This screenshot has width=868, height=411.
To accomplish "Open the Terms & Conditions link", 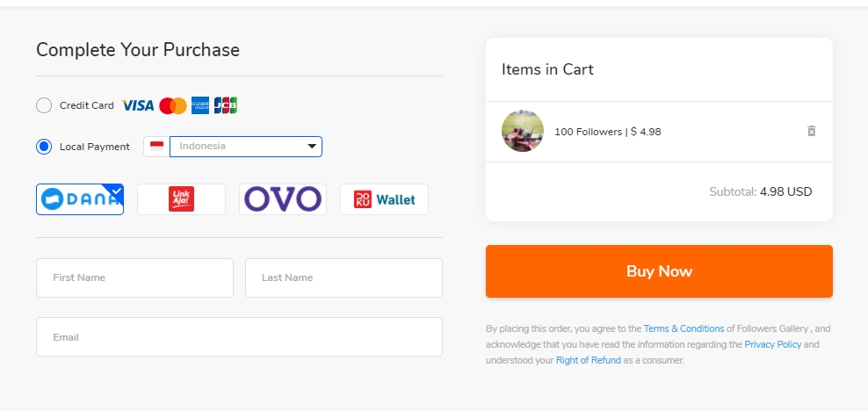I will coord(684,328).
